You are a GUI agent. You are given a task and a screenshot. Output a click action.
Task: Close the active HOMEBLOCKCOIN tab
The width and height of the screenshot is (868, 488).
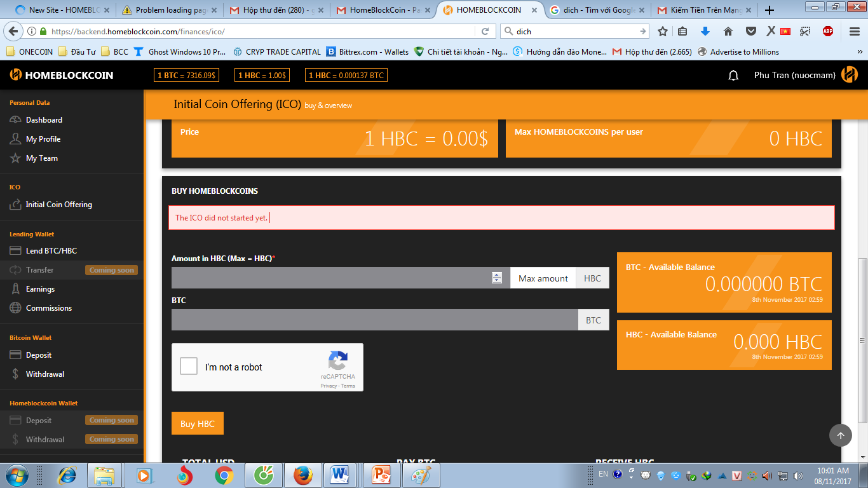coord(536,10)
